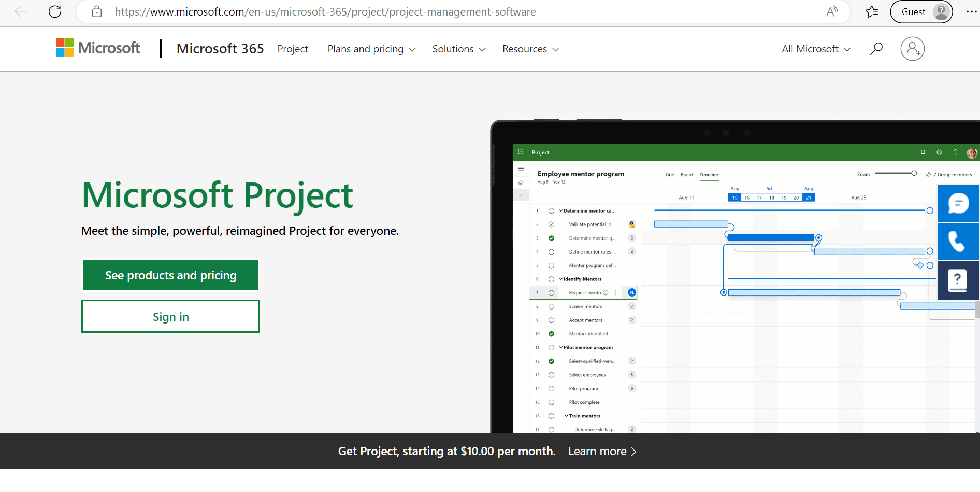Reload the page with the refresh icon

click(x=55, y=11)
